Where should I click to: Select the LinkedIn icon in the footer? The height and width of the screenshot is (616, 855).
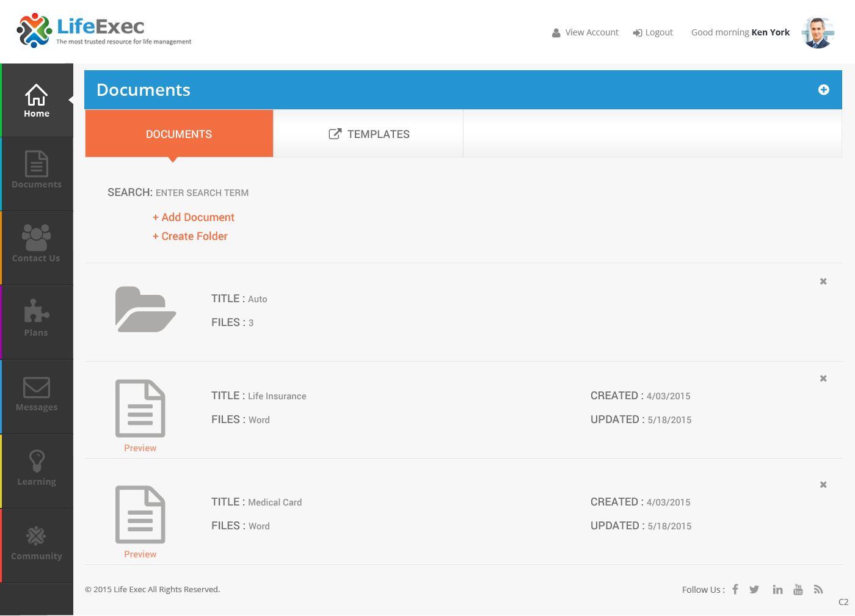point(777,589)
